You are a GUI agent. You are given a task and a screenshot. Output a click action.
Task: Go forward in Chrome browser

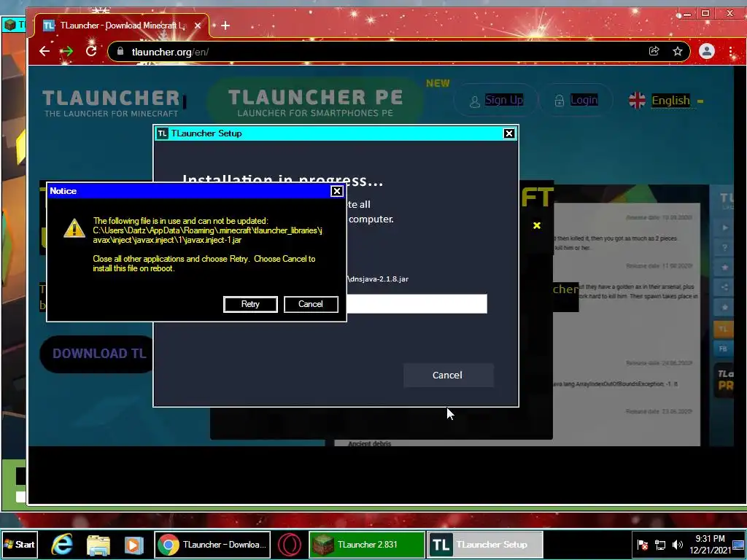click(67, 52)
